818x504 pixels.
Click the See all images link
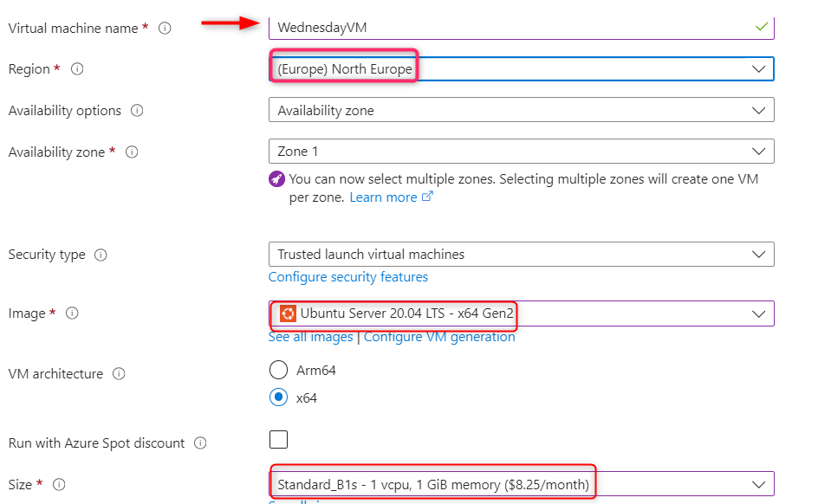(311, 337)
